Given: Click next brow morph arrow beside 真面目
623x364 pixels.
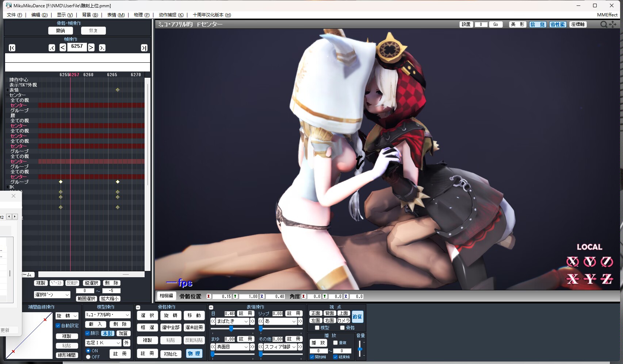Looking at the screenshot, I should 252,347.
